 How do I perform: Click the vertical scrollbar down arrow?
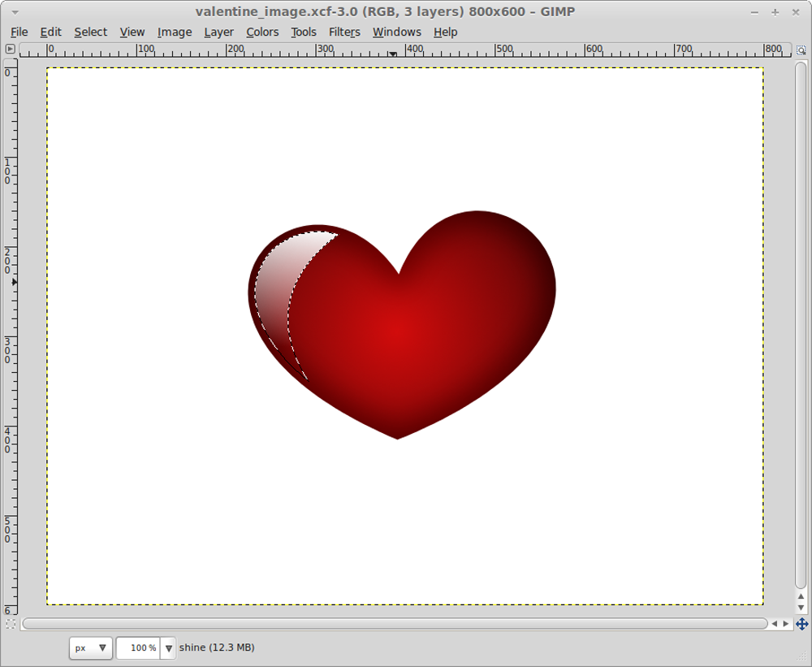(x=800, y=607)
